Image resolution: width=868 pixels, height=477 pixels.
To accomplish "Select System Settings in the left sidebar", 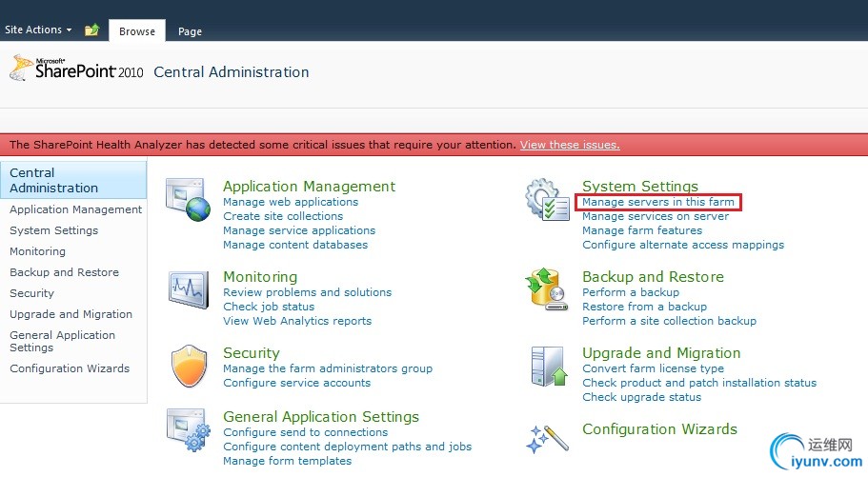I will pyautogui.click(x=53, y=230).
